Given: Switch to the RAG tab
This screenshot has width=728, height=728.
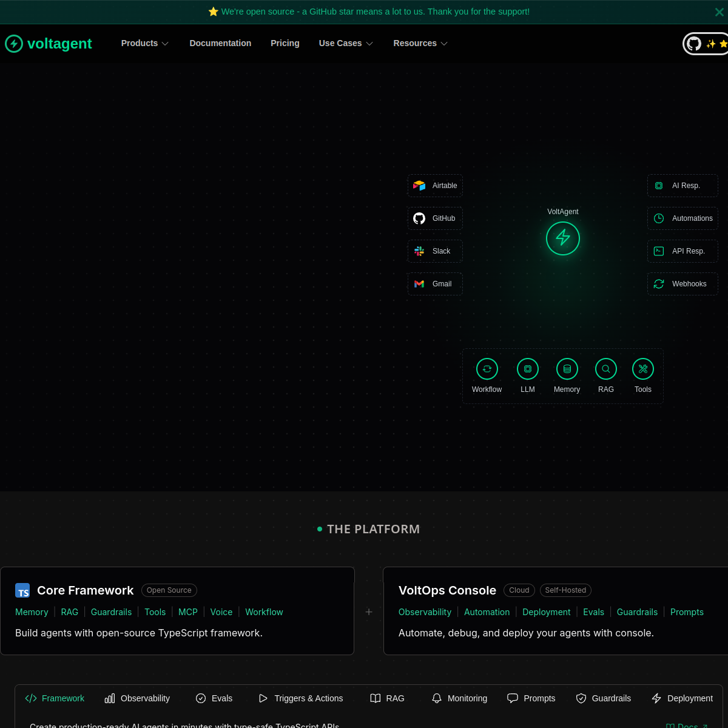Looking at the screenshot, I should point(387,698).
